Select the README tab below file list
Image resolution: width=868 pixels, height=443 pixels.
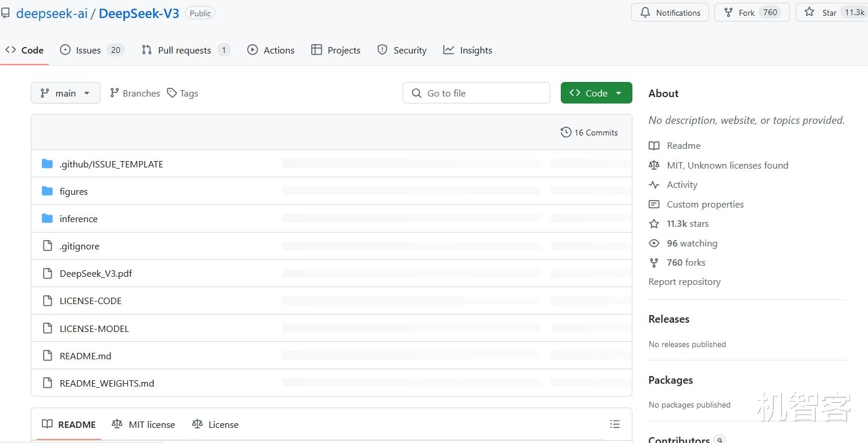click(x=69, y=424)
